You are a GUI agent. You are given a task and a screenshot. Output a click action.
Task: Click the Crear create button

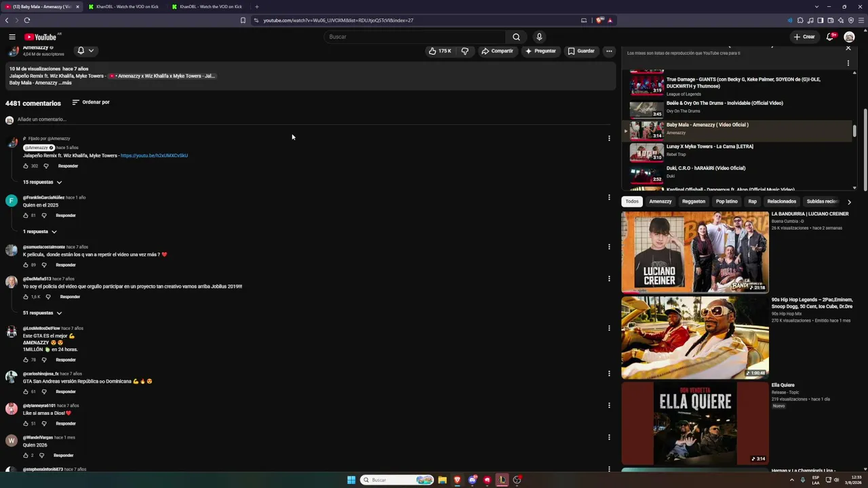point(804,37)
